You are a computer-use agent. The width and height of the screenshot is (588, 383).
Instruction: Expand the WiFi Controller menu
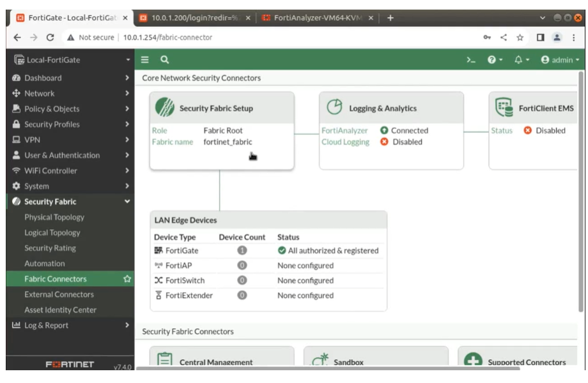click(x=70, y=170)
